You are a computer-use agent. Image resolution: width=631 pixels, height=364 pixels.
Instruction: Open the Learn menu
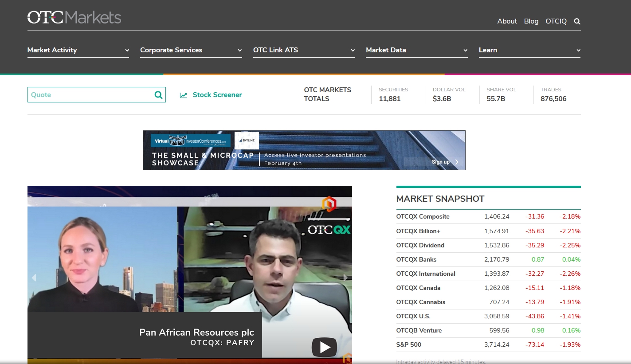coord(529,50)
